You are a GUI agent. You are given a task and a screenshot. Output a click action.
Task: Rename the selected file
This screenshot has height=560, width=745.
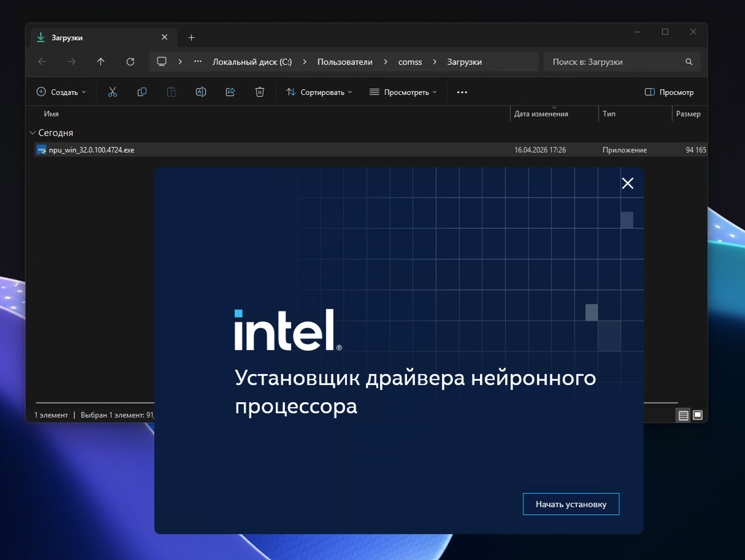point(201,92)
